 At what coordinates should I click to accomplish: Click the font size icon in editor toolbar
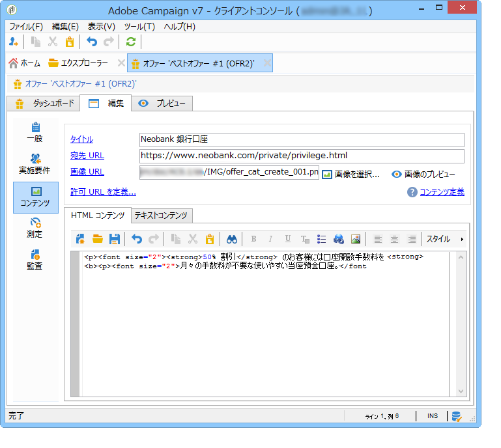[305, 239]
